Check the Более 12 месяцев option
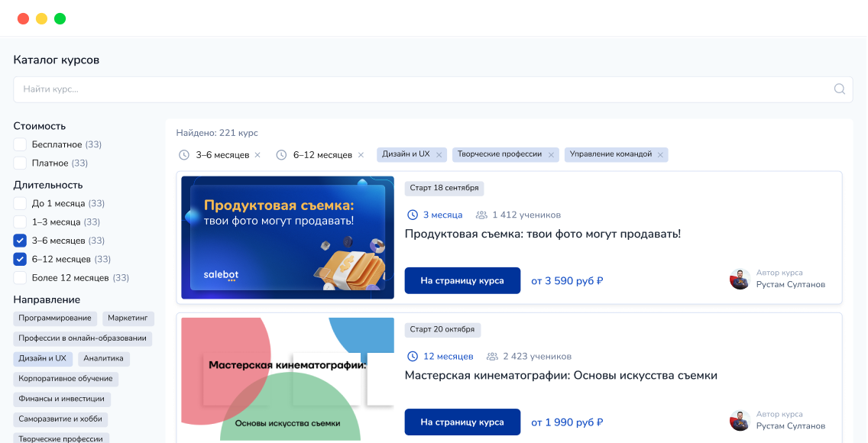 [x=20, y=277]
